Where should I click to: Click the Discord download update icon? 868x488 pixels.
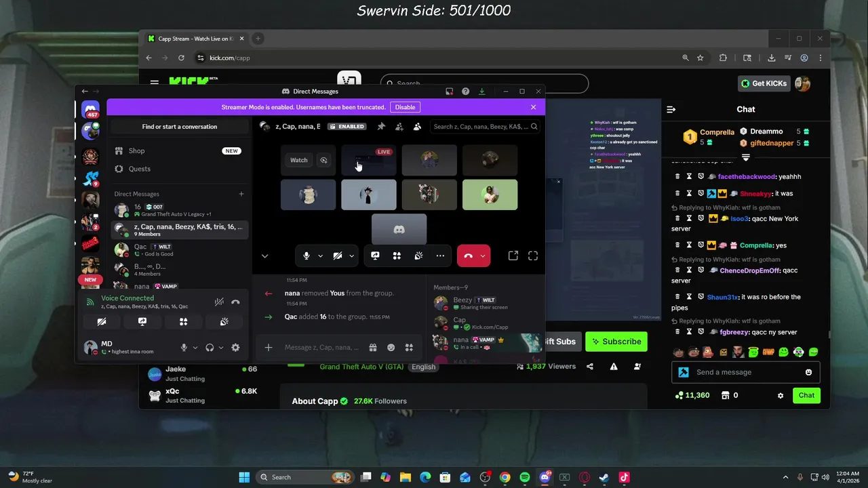point(481,91)
